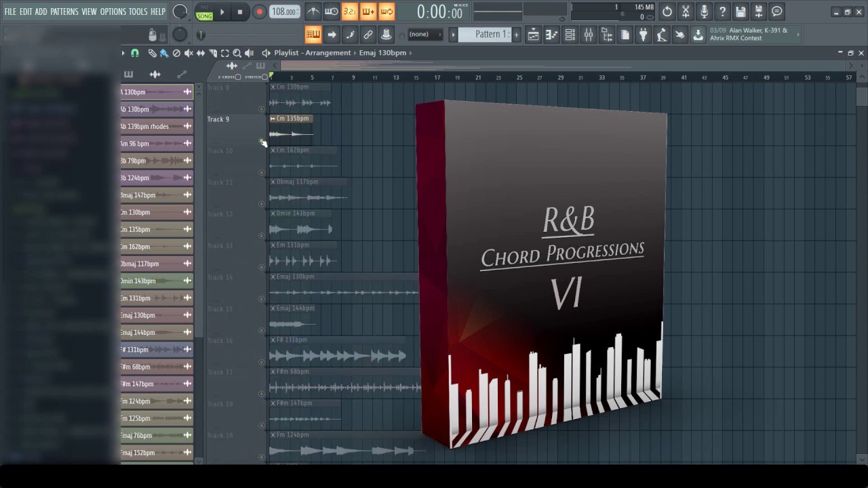Open the project picker page icon
The image size is (868, 488).
(x=625, y=35)
